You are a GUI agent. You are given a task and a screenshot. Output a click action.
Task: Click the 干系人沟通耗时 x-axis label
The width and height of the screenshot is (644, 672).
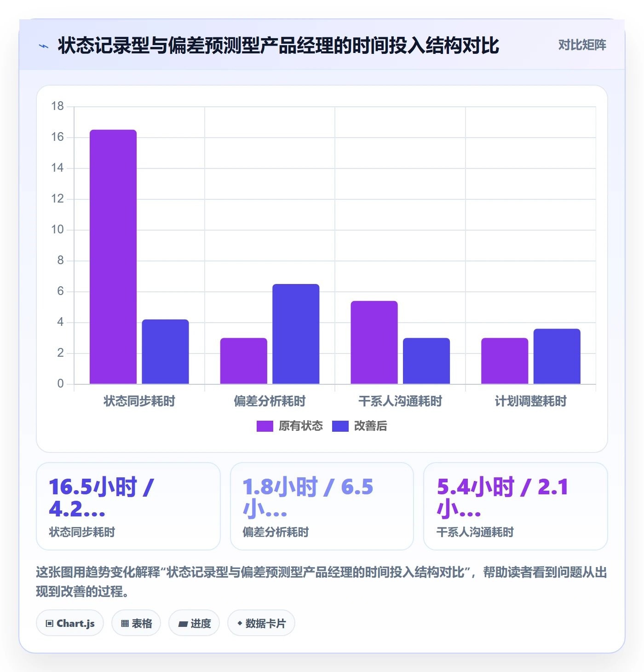[x=400, y=401]
